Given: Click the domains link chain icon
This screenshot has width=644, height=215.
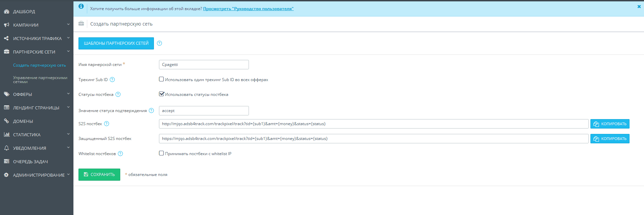Looking at the screenshot, I should click(6, 121).
